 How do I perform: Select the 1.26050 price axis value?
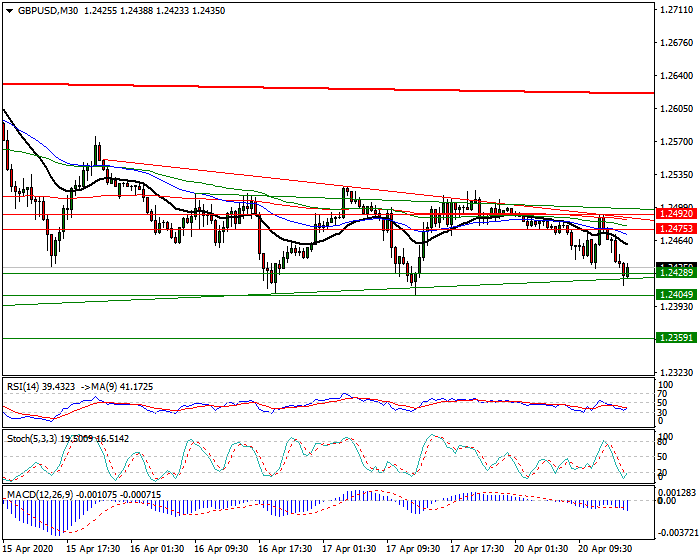pyautogui.click(x=676, y=109)
